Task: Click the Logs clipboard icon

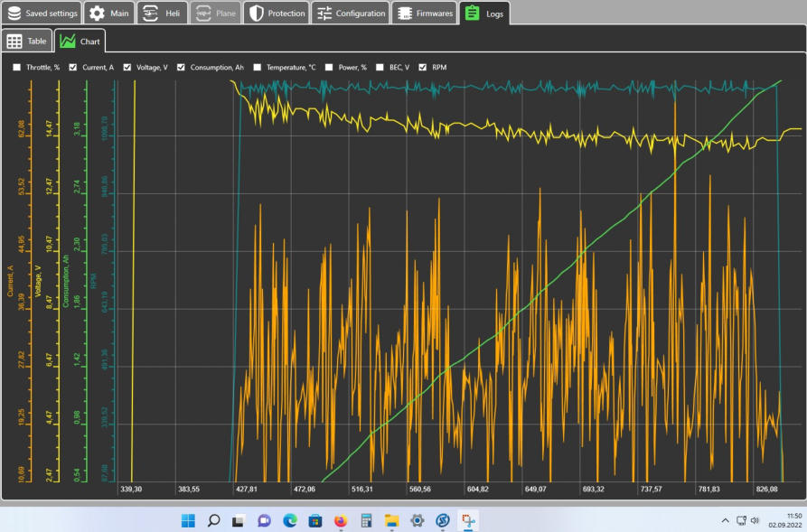Action: pyautogui.click(x=472, y=14)
